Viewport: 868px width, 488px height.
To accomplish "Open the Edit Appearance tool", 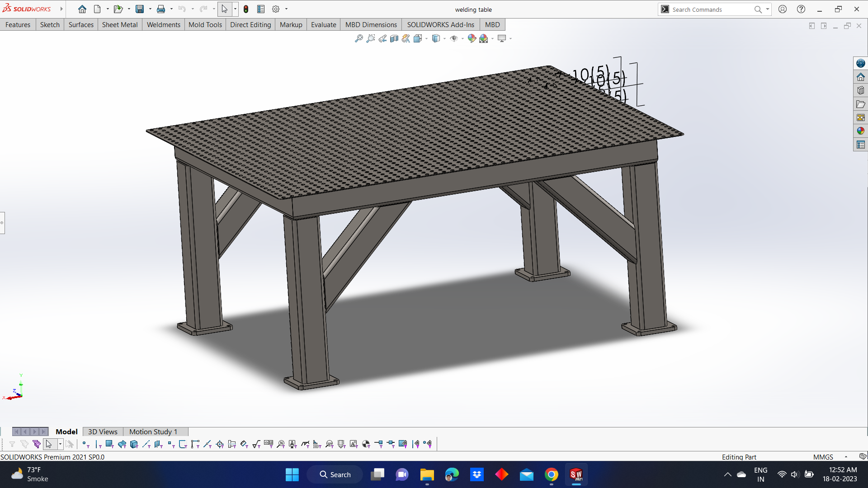I will [472, 38].
